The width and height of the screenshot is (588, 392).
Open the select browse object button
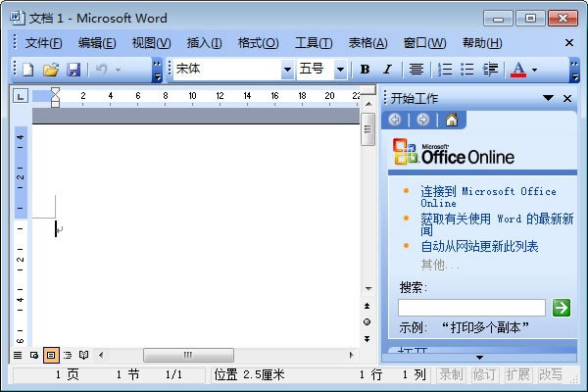(x=367, y=321)
